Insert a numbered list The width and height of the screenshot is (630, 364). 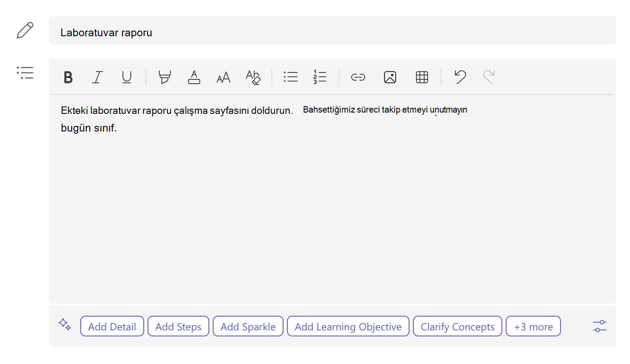pyautogui.click(x=320, y=77)
